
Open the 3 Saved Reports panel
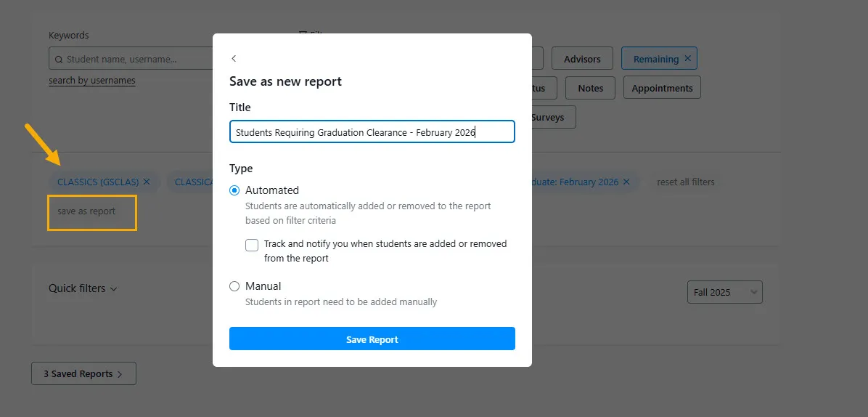point(83,374)
